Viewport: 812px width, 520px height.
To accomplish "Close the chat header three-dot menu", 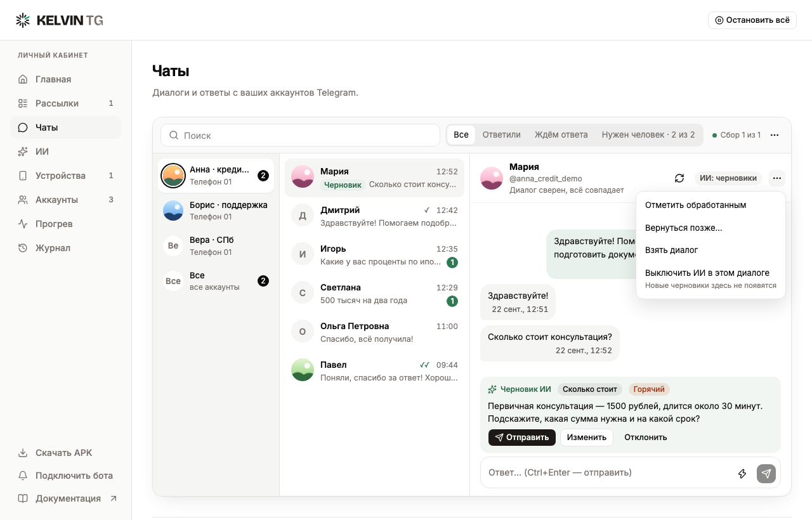I will [777, 178].
